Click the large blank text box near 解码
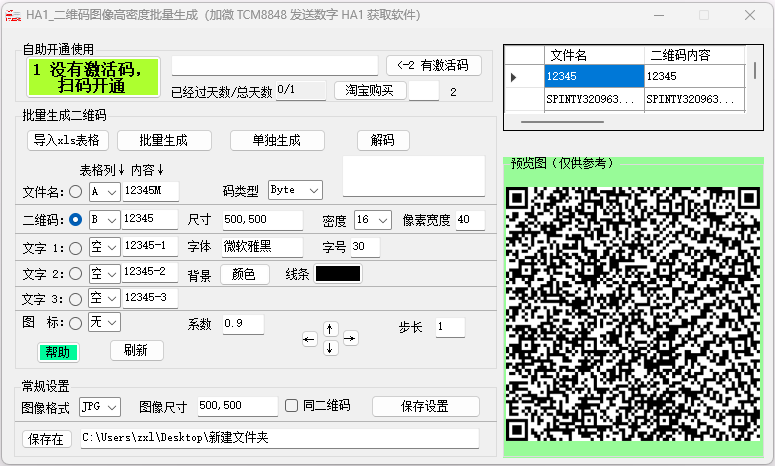The width and height of the screenshot is (775, 466). pyautogui.click(x=414, y=176)
